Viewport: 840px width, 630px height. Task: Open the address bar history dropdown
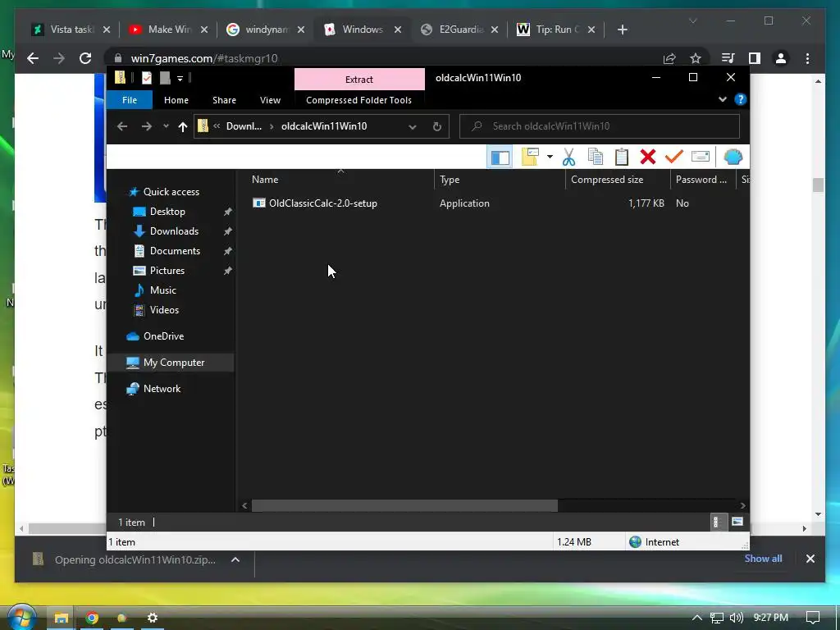(413, 127)
